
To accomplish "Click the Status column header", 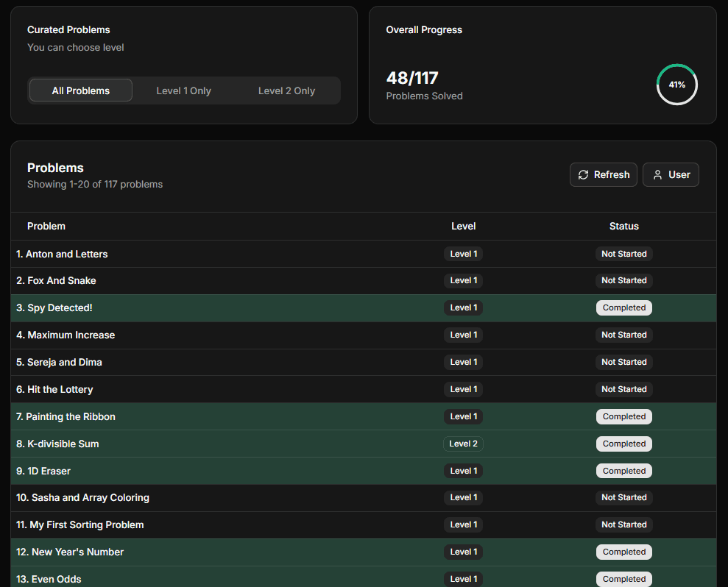I will tap(623, 226).
